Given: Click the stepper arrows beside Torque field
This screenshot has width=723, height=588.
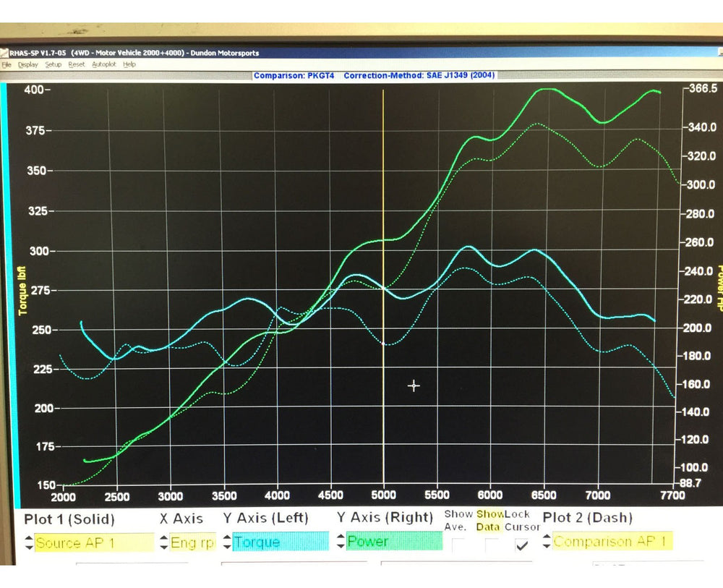Looking at the screenshot, I should (x=228, y=541).
